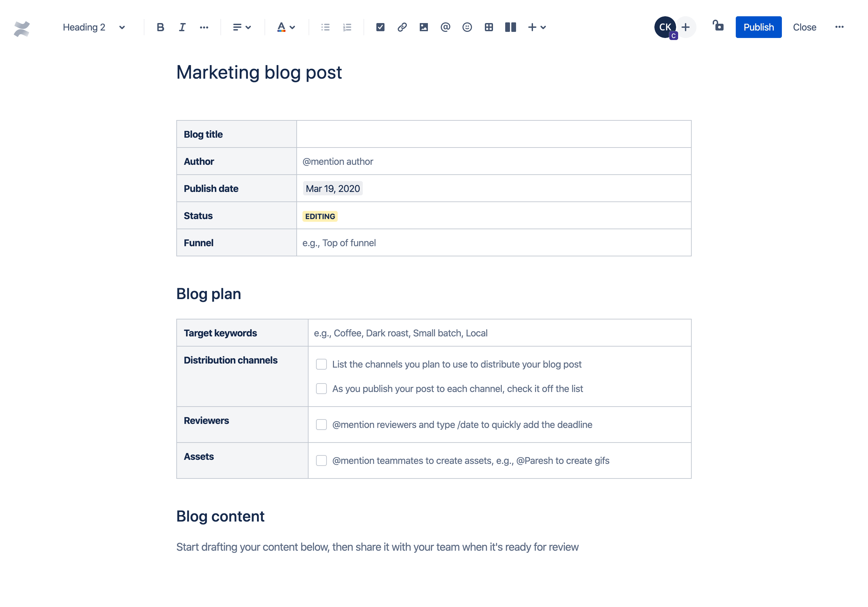Screen dimensions: 868x607
Task: Click the bulleted list icon
Action: (326, 27)
